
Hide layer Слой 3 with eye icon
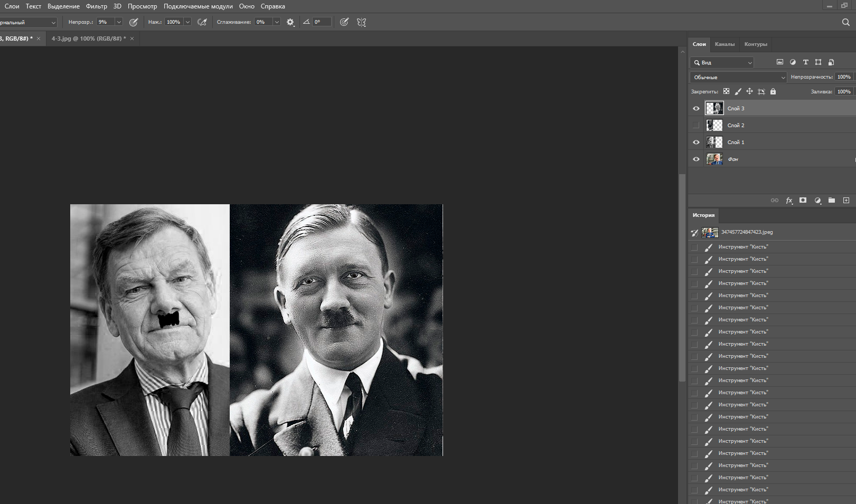(696, 109)
